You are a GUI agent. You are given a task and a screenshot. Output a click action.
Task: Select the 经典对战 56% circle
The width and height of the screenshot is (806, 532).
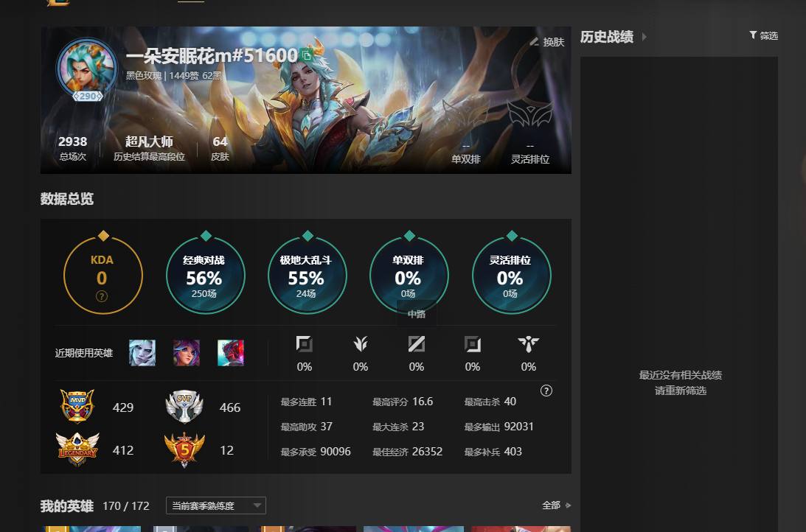pos(205,276)
